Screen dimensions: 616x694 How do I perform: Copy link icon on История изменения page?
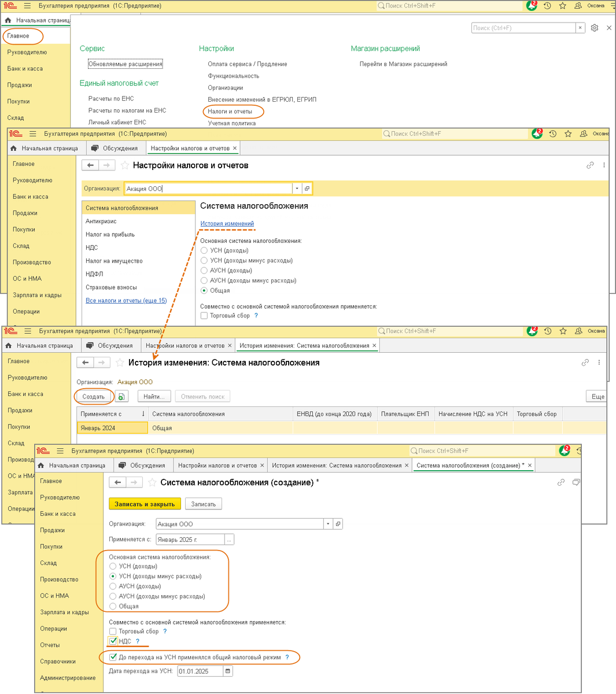click(x=585, y=363)
